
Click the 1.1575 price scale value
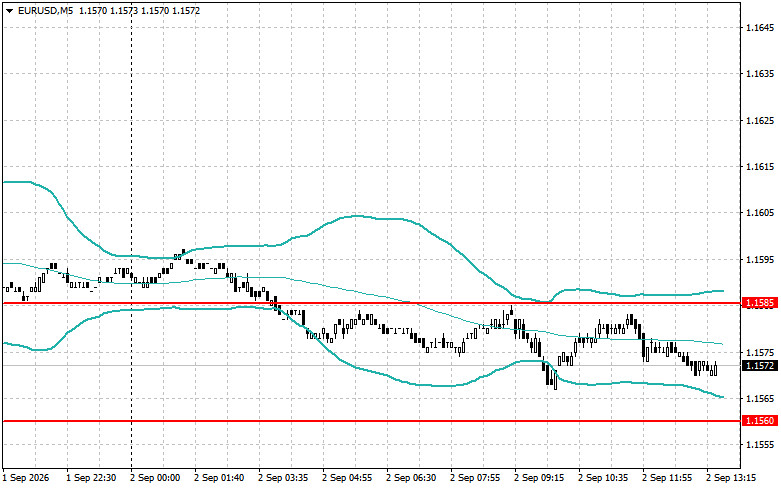760,353
